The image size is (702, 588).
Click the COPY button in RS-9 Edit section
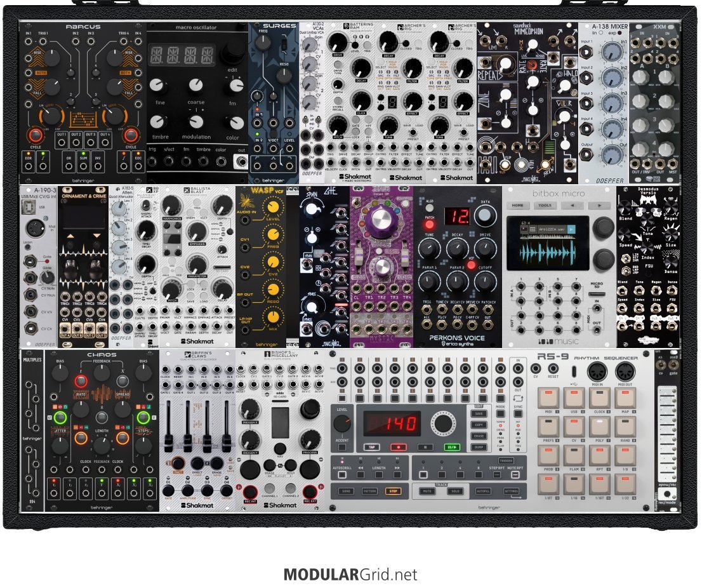(x=479, y=425)
